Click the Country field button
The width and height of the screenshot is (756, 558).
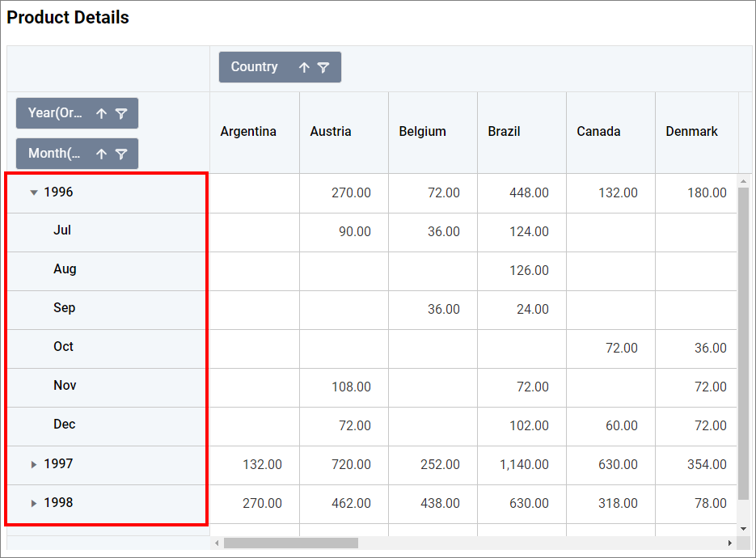click(x=255, y=67)
